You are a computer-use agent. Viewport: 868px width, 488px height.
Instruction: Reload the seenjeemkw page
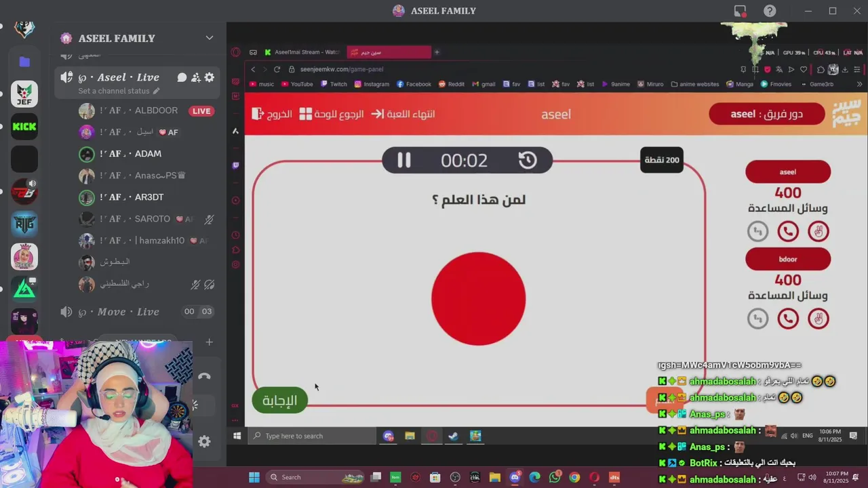[277, 69]
